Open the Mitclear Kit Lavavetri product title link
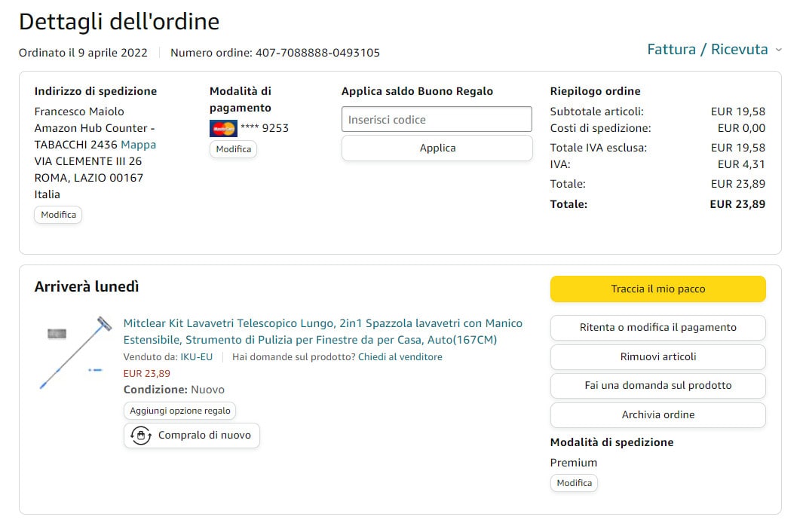Screen dimensions: 809x532 323,332
